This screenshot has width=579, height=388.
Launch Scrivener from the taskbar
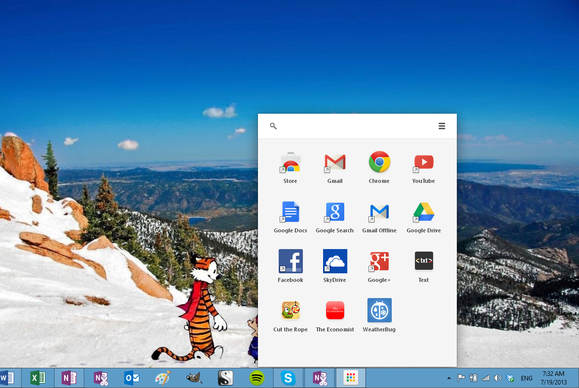225,378
